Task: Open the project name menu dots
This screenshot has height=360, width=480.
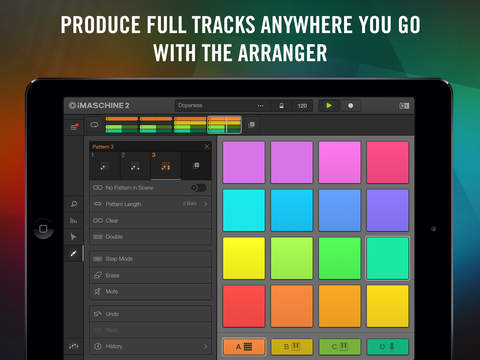Action: [261, 106]
